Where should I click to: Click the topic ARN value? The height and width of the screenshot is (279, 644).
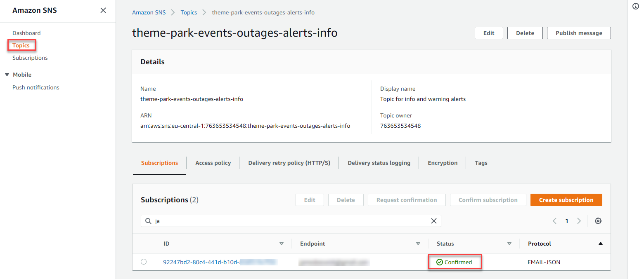pyautogui.click(x=245, y=126)
